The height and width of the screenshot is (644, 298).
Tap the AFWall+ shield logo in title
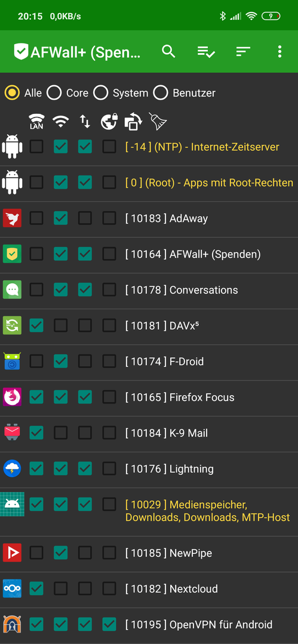tap(21, 52)
